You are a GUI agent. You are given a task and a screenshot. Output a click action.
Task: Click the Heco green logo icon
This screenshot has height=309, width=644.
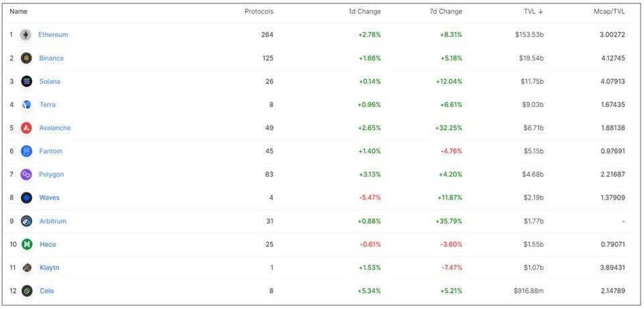[27, 245]
